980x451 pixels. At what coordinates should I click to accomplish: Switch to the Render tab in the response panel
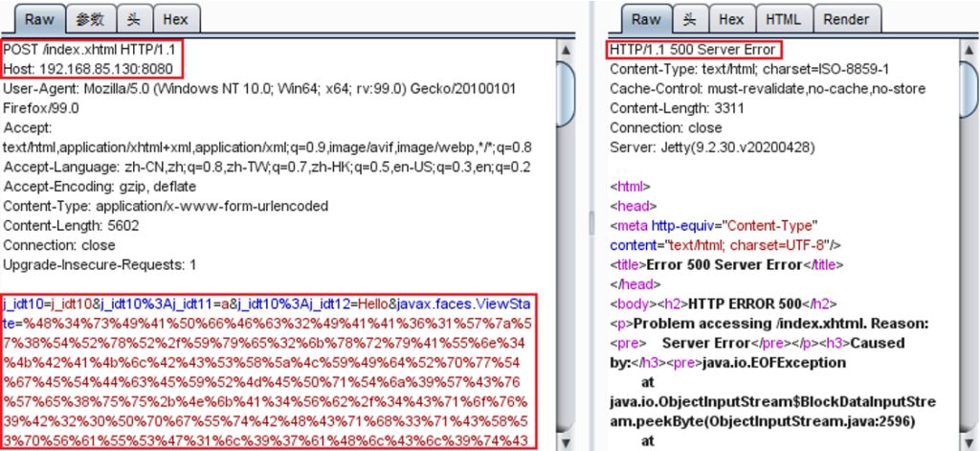846,19
